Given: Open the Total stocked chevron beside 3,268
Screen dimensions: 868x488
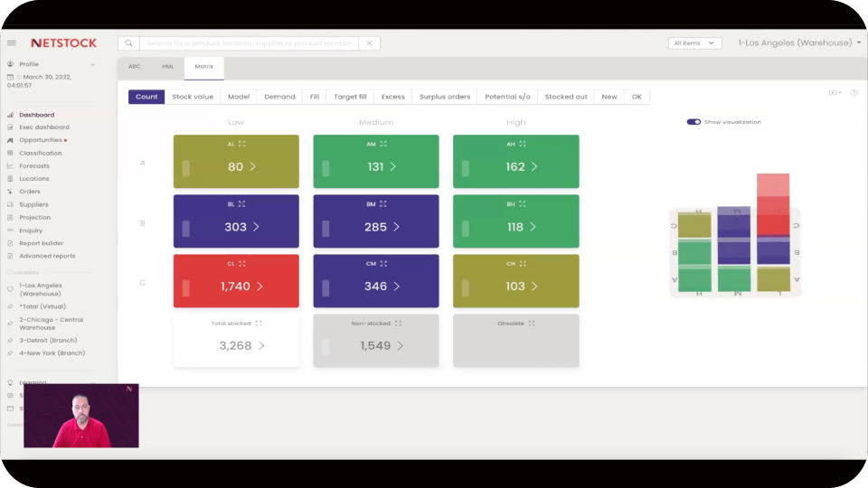Looking at the screenshot, I should (261, 346).
